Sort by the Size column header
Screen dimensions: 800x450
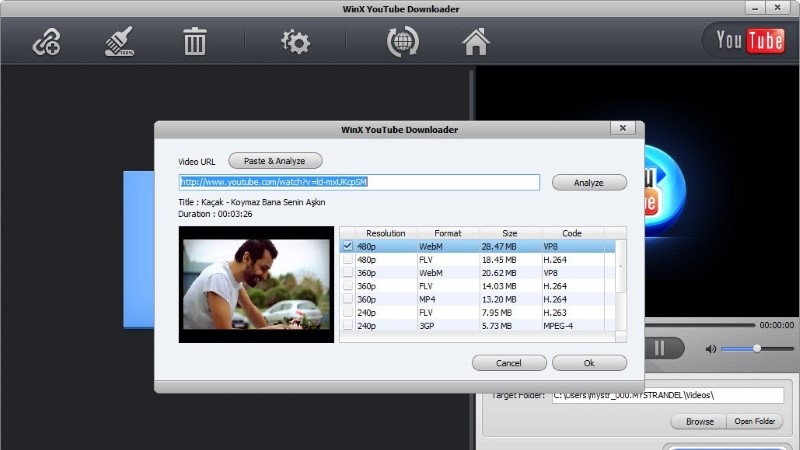point(510,233)
